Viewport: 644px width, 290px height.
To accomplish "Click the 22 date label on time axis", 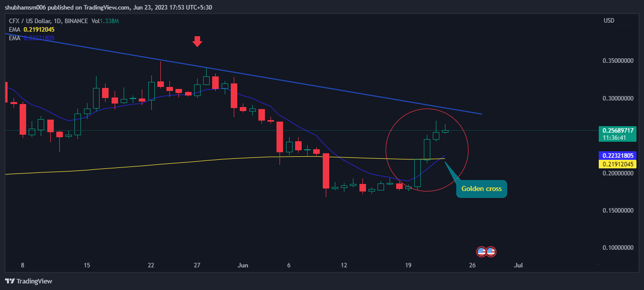I will pyautogui.click(x=151, y=265).
